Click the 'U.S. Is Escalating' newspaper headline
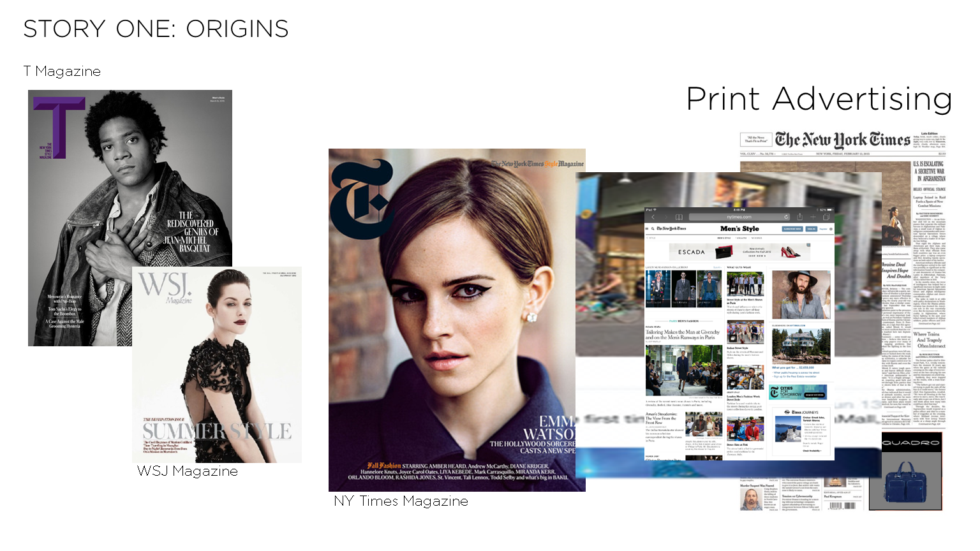 (929, 172)
